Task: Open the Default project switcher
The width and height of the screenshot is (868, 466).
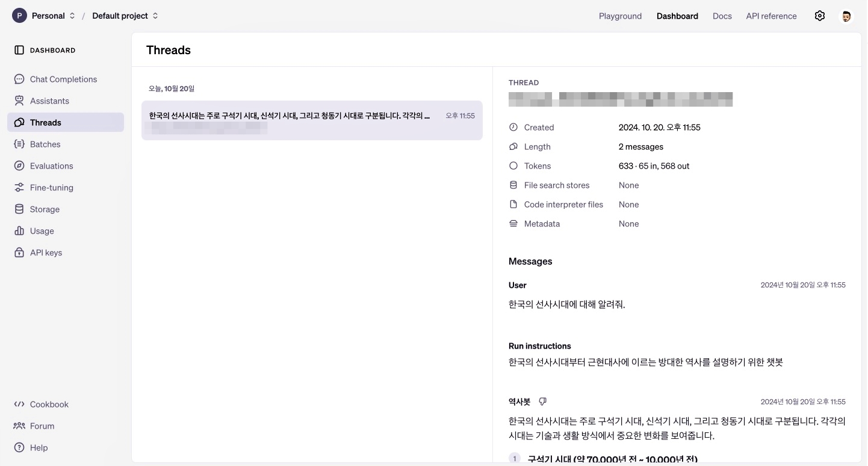Action: (125, 16)
